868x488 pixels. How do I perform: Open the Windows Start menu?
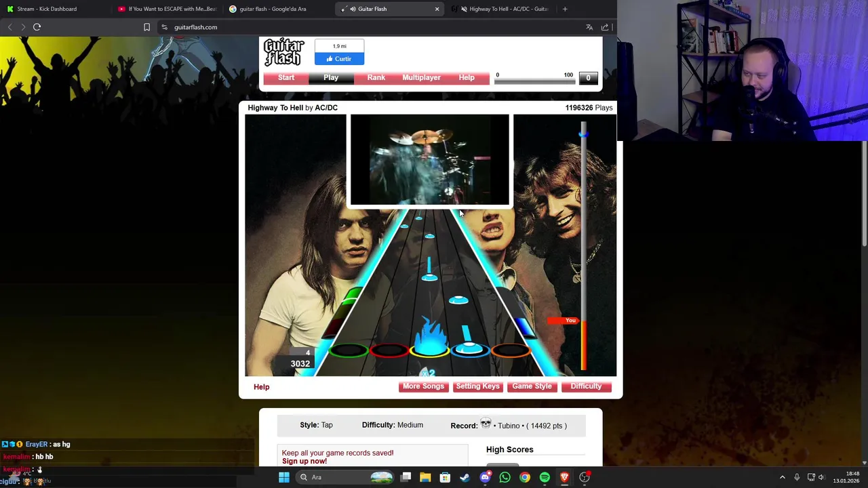click(x=284, y=477)
